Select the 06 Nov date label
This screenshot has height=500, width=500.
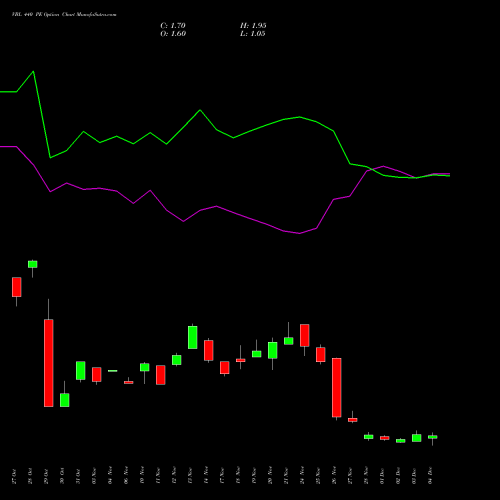(x=126, y=476)
